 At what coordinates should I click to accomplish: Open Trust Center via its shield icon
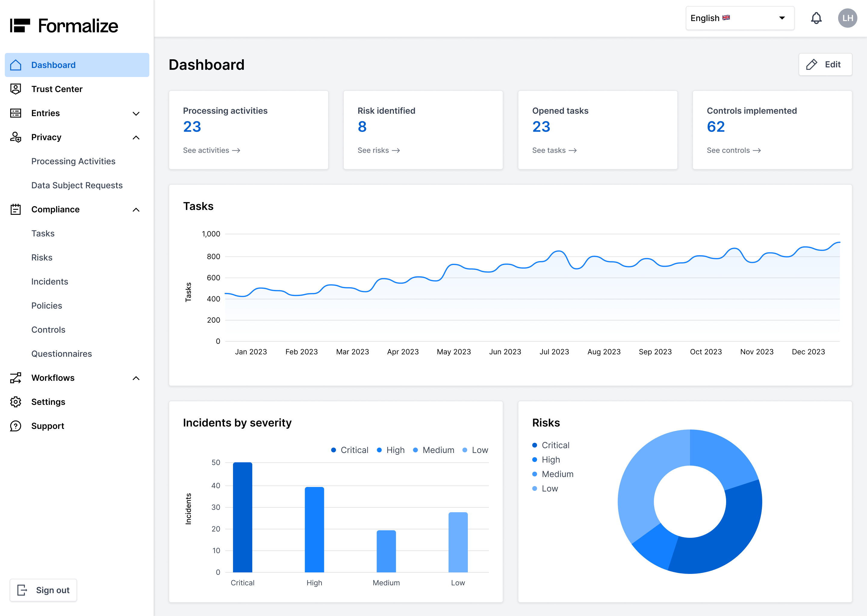pyautogui.click(x=16, y=89)
